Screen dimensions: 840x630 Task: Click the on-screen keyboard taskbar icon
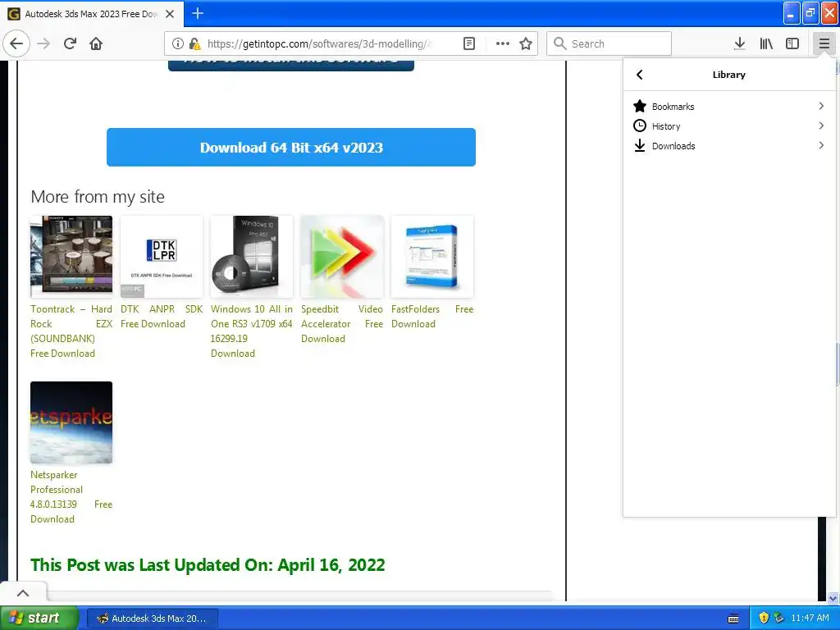point(733,619)
